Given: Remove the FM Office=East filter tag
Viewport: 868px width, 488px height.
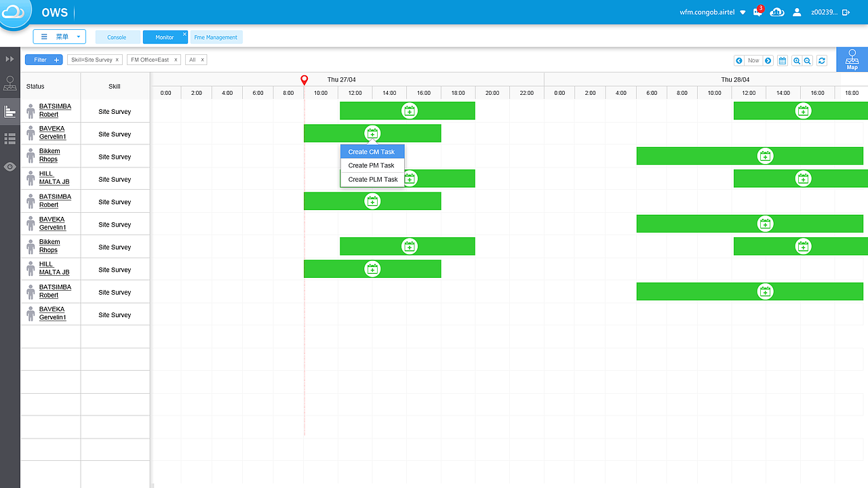Looking at the screenshot, I should (176, 60).
